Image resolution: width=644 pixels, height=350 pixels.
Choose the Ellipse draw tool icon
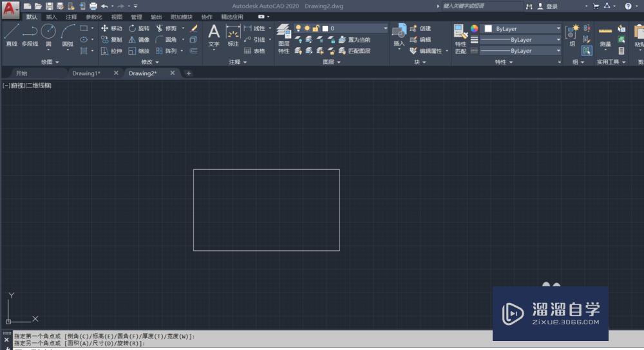pos(84,39)
